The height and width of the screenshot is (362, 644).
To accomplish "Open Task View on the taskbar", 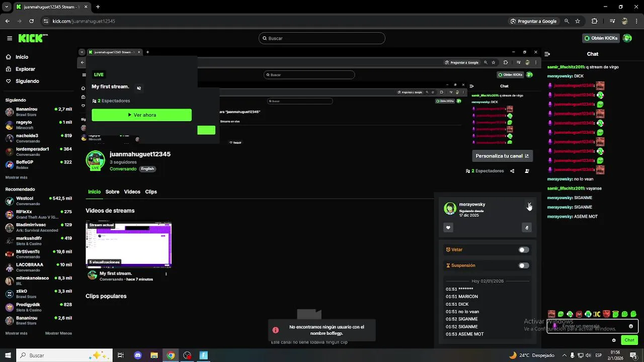I will pos(121,355).
